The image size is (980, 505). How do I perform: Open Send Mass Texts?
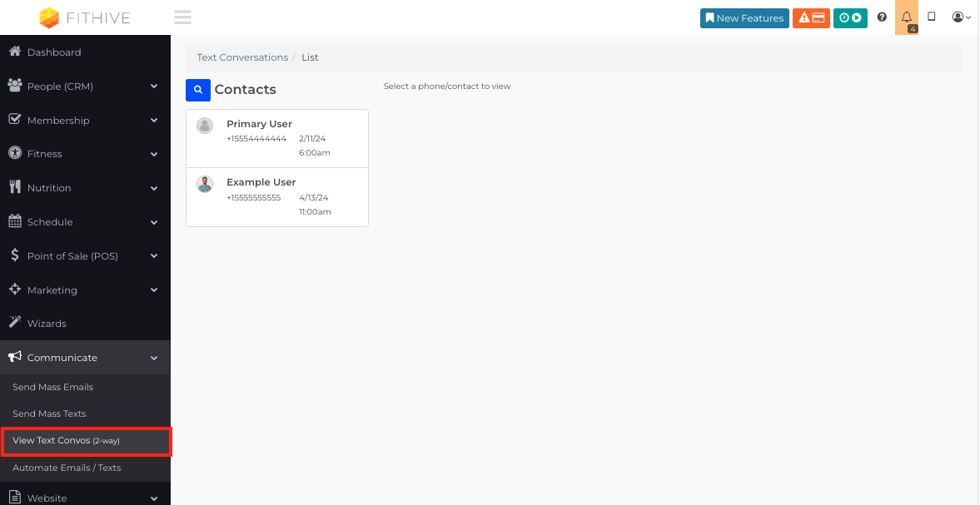49,413
